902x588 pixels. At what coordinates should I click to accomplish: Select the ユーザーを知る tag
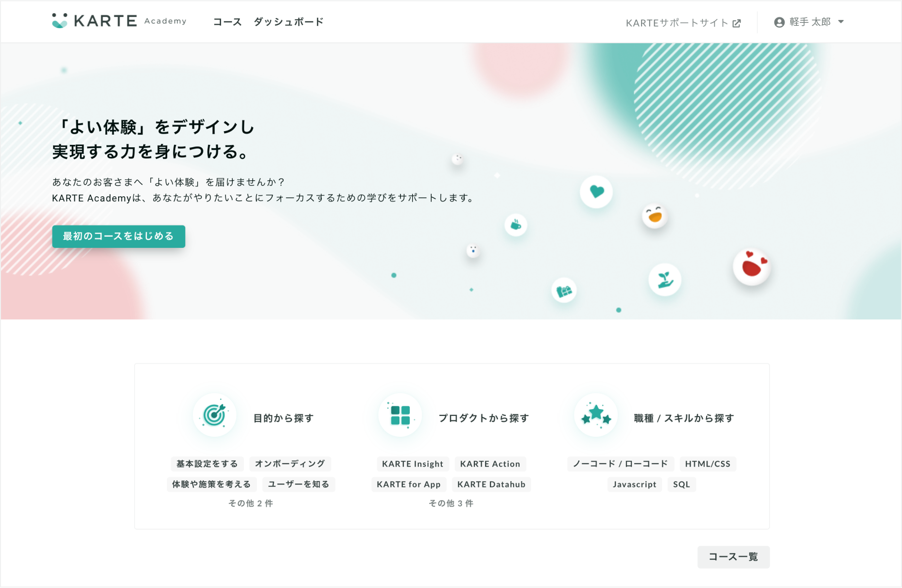click(x=299, y=484)
